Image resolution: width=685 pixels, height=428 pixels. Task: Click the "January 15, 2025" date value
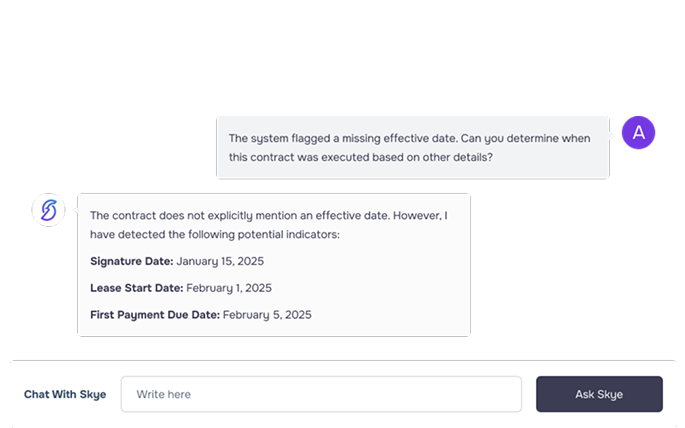click(220, 261)
